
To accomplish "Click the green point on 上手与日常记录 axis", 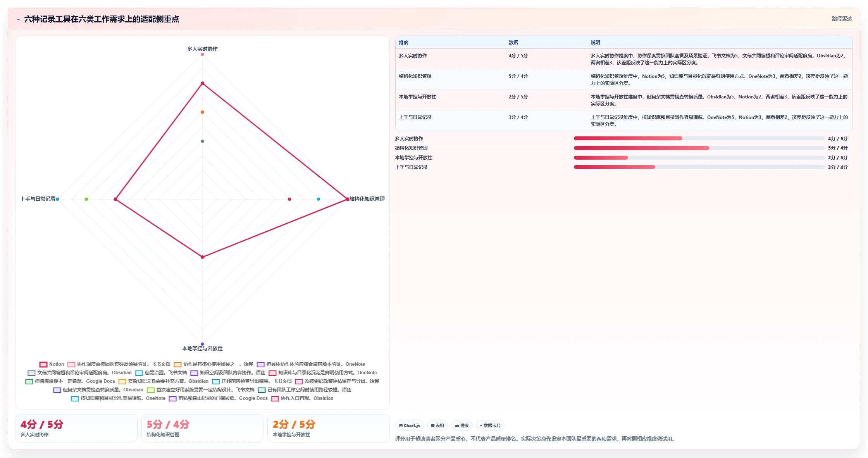I will point(86,199).
